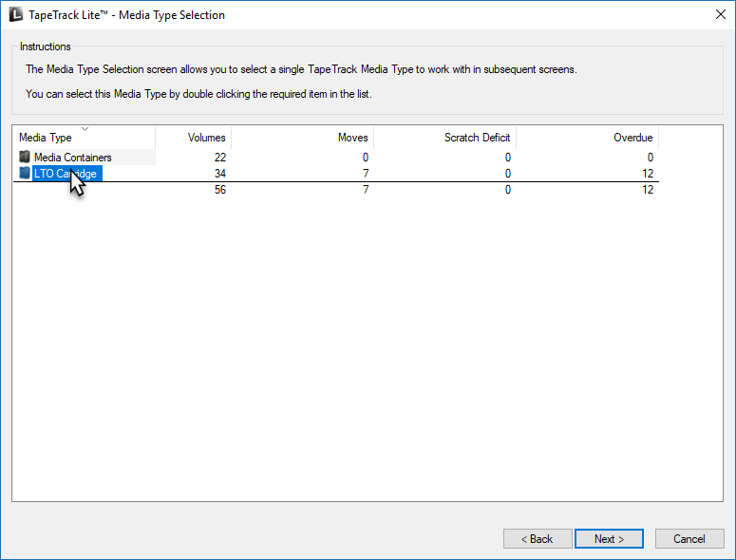Click Volumes value 22 for Media Containers
Screen dimensions: 736x560
[x=220, y=158]
